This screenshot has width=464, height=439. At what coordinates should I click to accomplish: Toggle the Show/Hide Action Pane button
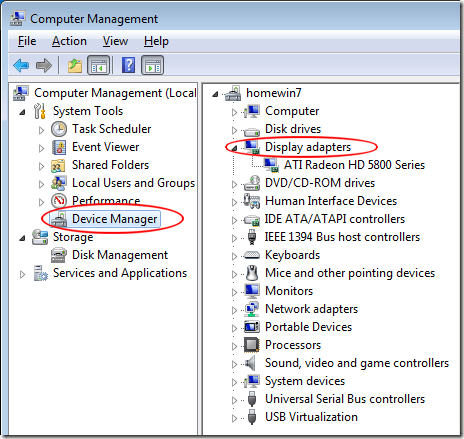tap(152, 65)
